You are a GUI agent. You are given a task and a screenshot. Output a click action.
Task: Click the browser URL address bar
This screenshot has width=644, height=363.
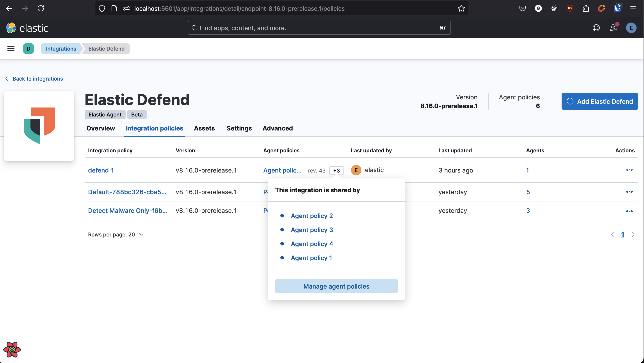click(281, 9)
